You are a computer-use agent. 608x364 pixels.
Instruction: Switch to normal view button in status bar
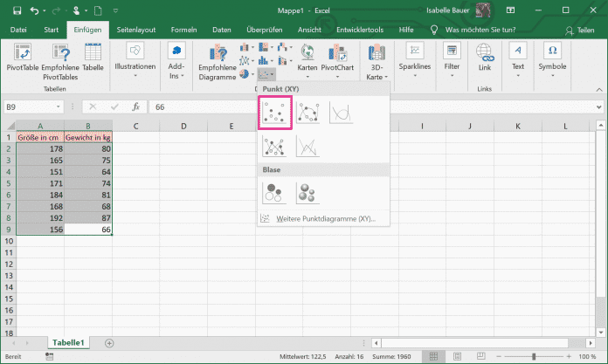[x=433, y=356]
